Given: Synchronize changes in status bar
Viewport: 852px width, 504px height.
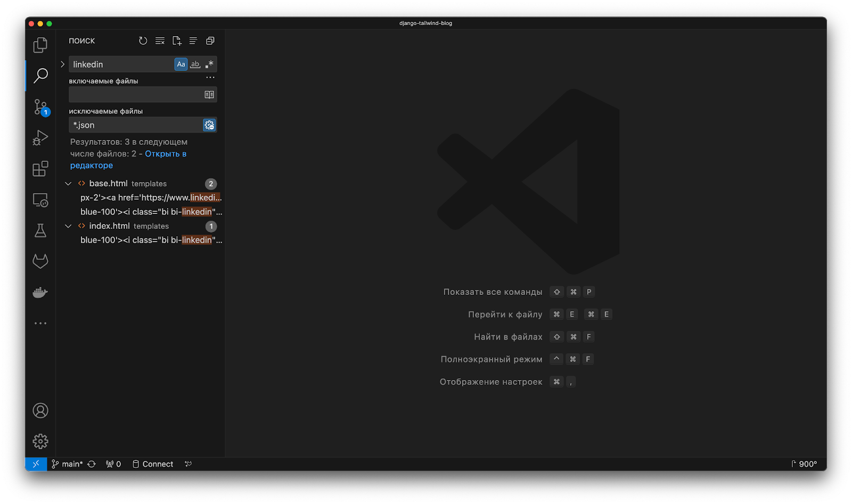Looking at the screenshot, I should click(92, 464).
